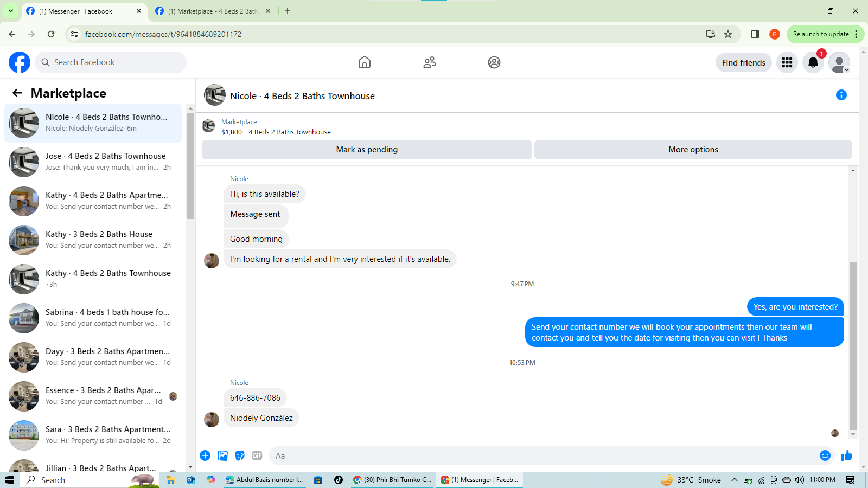868x488 pixels.
Task: Show hidden system tray icons
Action: point(734,480)
